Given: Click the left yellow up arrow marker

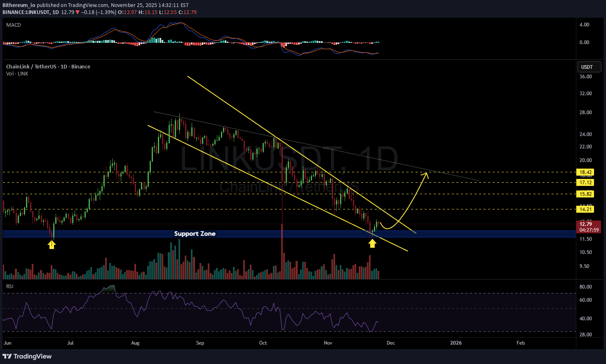Looking at the screenshot, I should [52, 244].
